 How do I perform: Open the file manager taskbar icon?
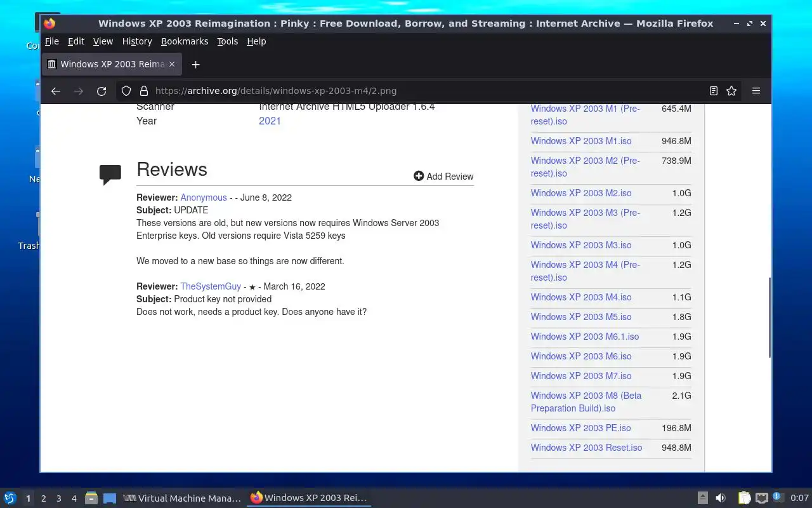pos(91,498)
